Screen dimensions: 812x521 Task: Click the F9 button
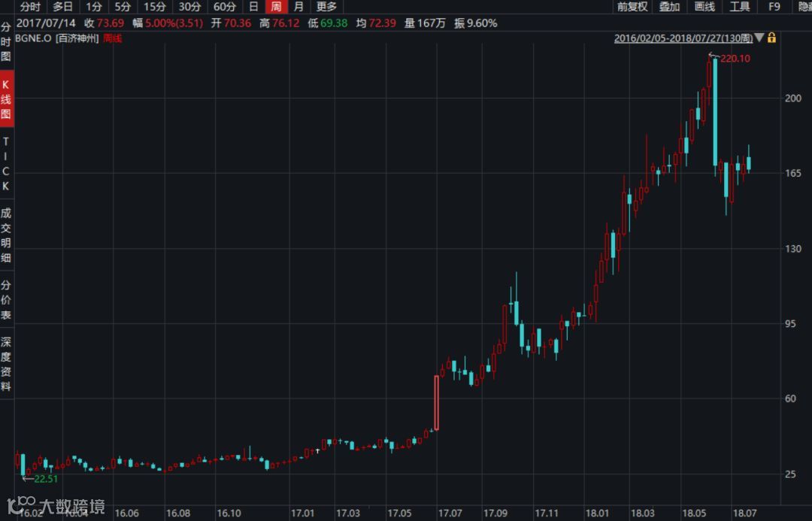click(x=774, y=7)
